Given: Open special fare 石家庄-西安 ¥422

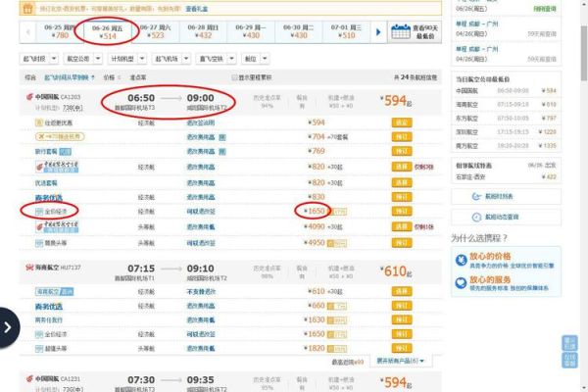Looking at the screenshot, I should (506, 176).
